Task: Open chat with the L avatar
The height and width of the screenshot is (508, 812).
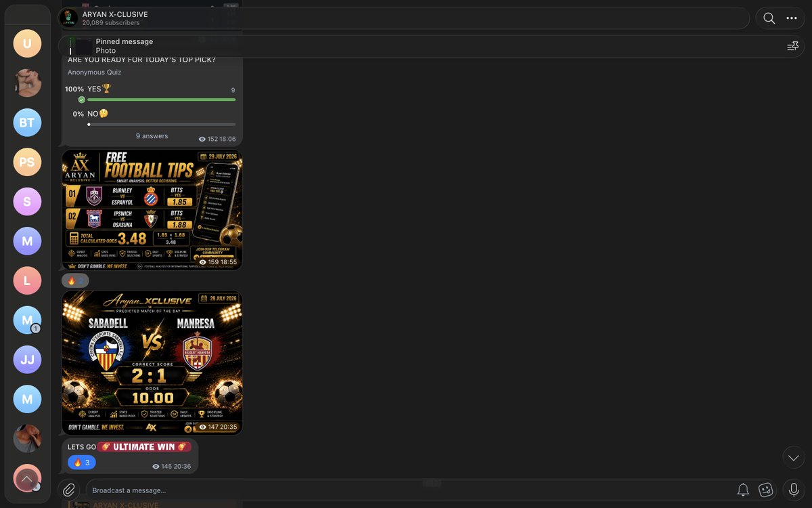Action: (27, 280)
